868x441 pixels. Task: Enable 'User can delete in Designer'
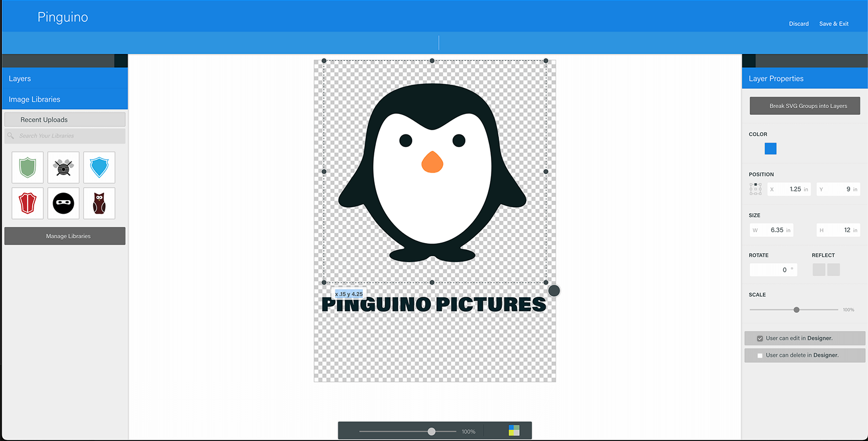[x=760, y=356]
